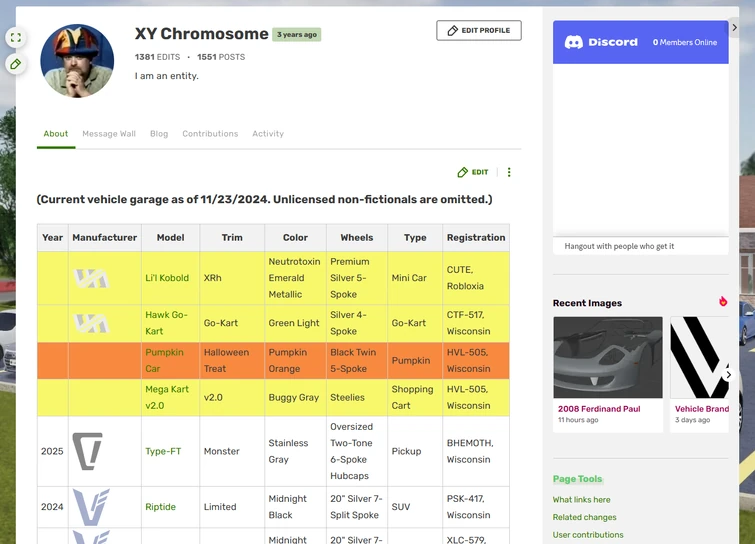Follow the What links here link
The height and width of the screenshot is (544, 755).
(581, 500)
